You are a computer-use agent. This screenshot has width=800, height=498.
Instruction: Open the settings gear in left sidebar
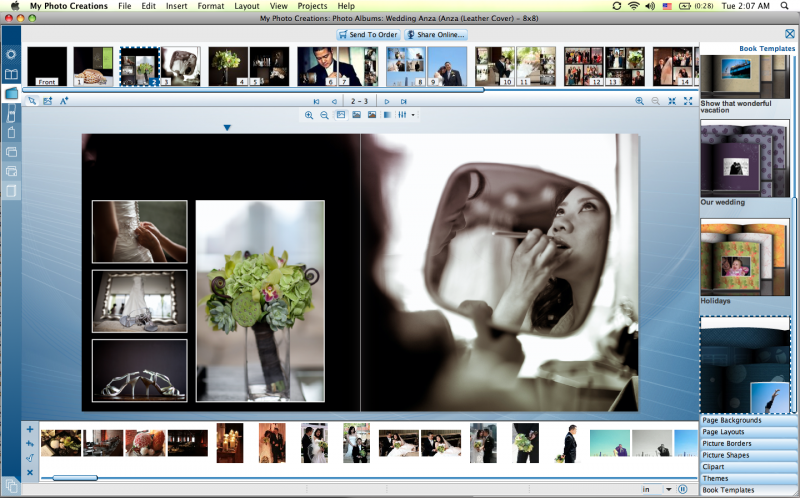coord(11,54)
